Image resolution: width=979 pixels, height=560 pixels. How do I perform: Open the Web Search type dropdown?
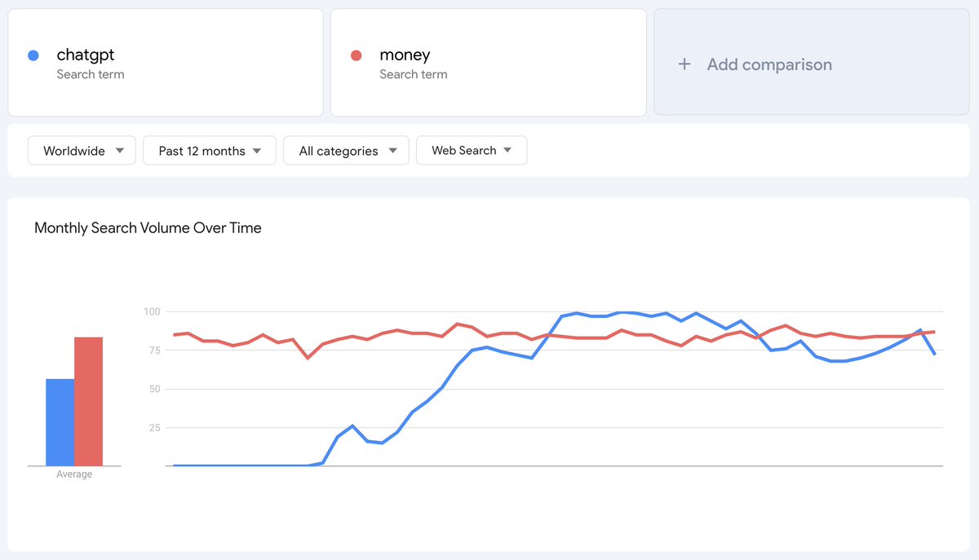pos(472,150)
